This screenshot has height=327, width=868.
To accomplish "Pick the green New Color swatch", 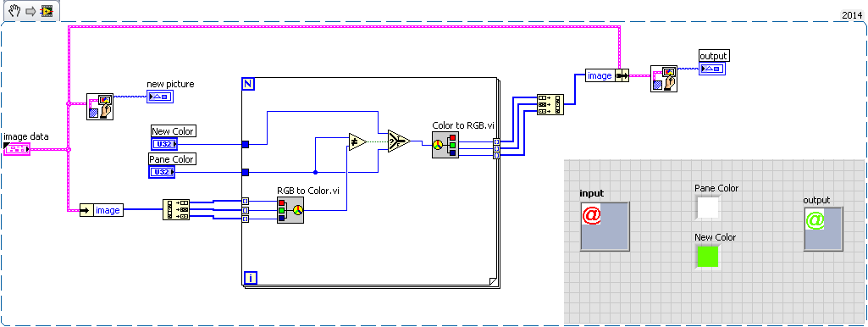I will pyautogui.click(x=708, y=256).
